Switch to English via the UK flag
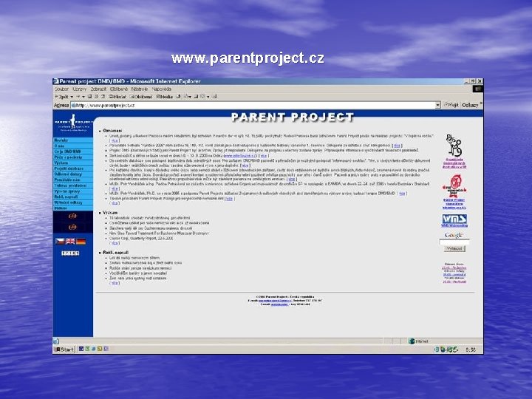Viewport: 532px width, 399px height. [x=70, y=241]
